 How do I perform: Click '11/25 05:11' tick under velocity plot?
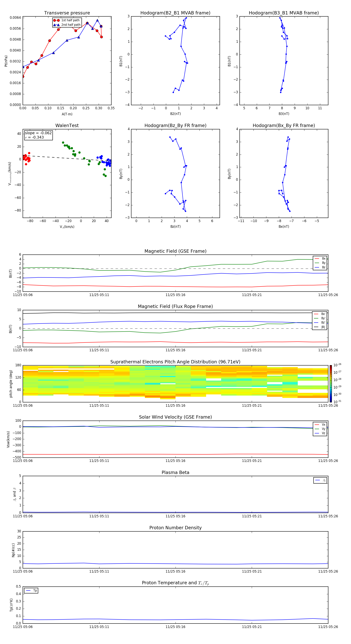(99, 461)
